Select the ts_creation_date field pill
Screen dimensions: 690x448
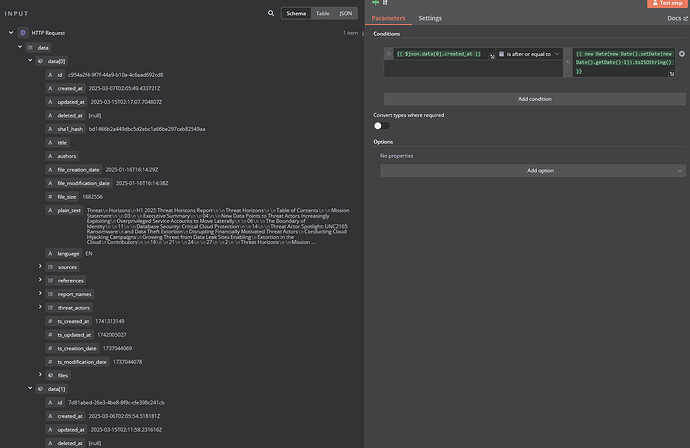pyautogui.click(x=72, y=349)
